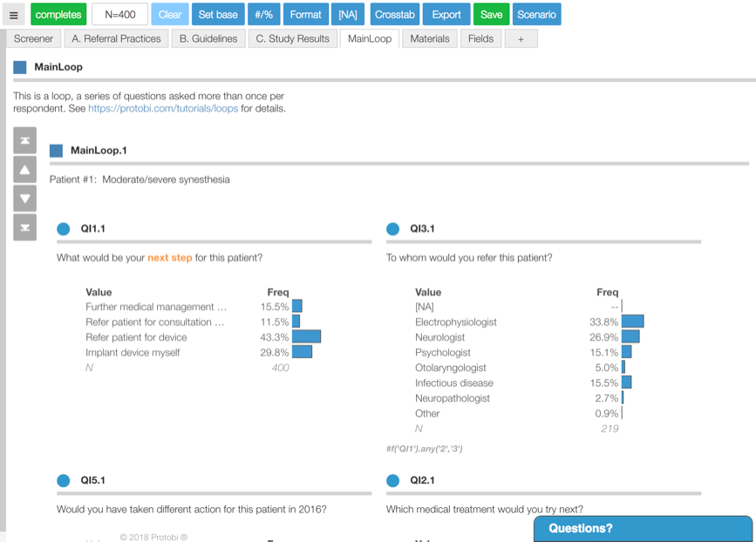Open the Format options
Viewport: 756px width, 542px height.
[305, 15]
